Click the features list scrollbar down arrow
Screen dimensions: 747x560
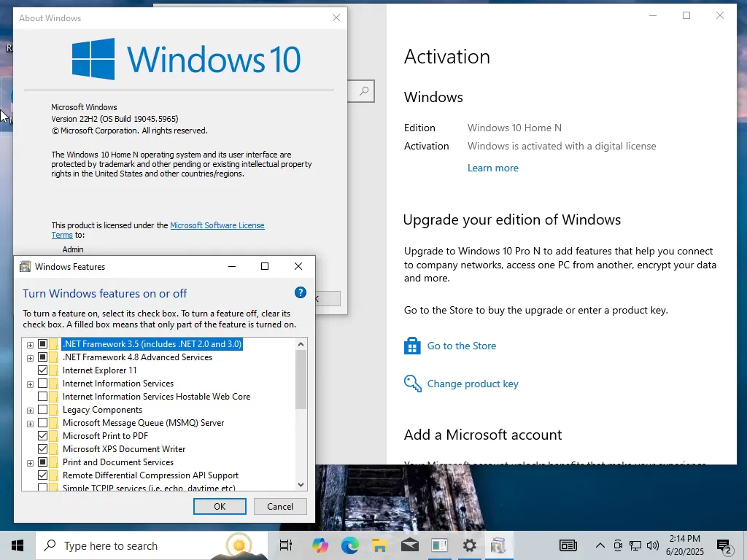[301, 485]
